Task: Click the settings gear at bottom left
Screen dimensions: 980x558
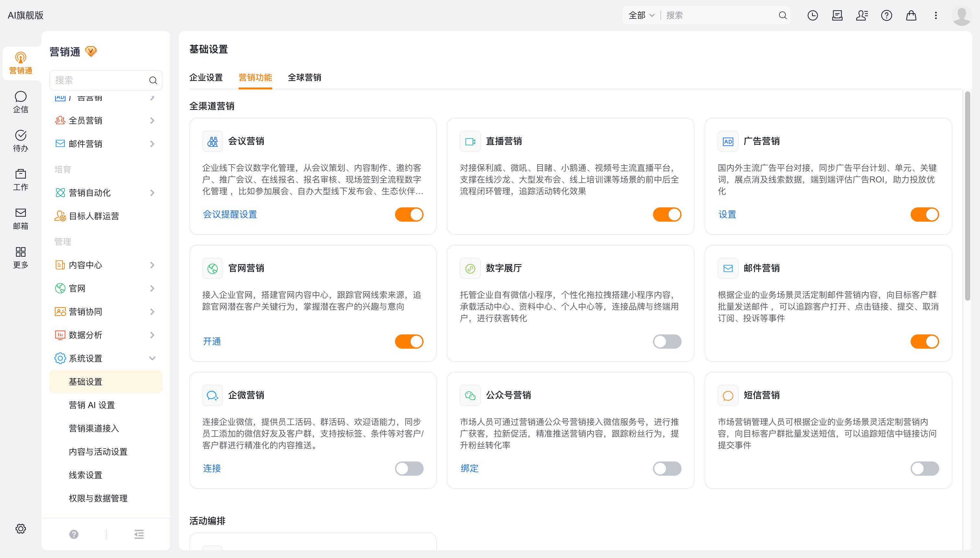Action: tap(21, 529)
